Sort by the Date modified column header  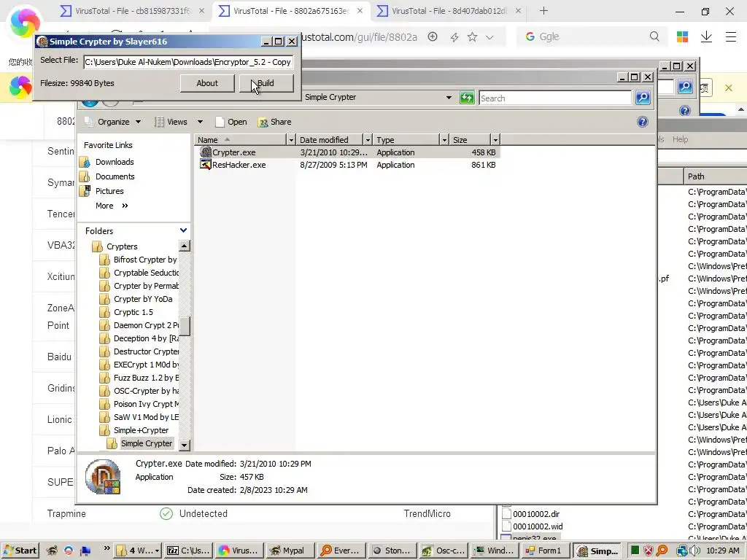coord(330,139)
